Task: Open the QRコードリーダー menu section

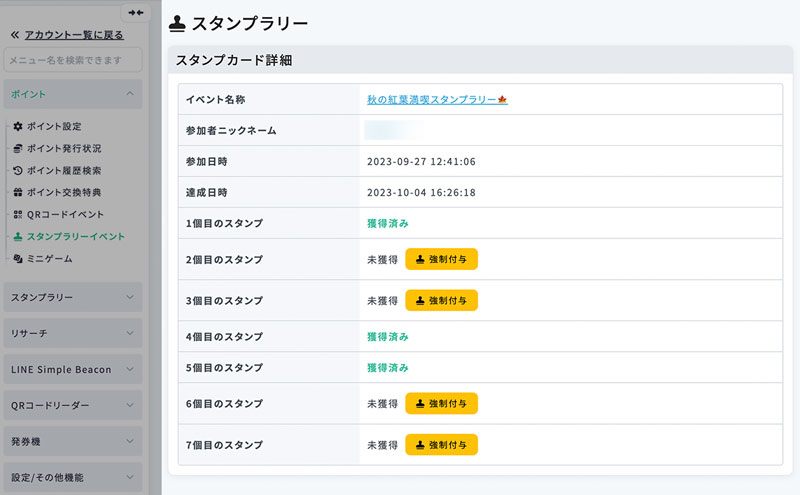Action: [72, 405]
